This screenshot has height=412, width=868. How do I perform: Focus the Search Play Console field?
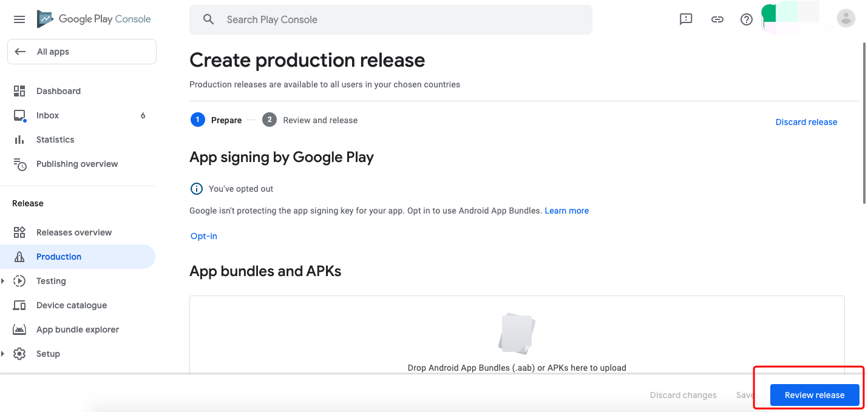[x=391, y=19]
